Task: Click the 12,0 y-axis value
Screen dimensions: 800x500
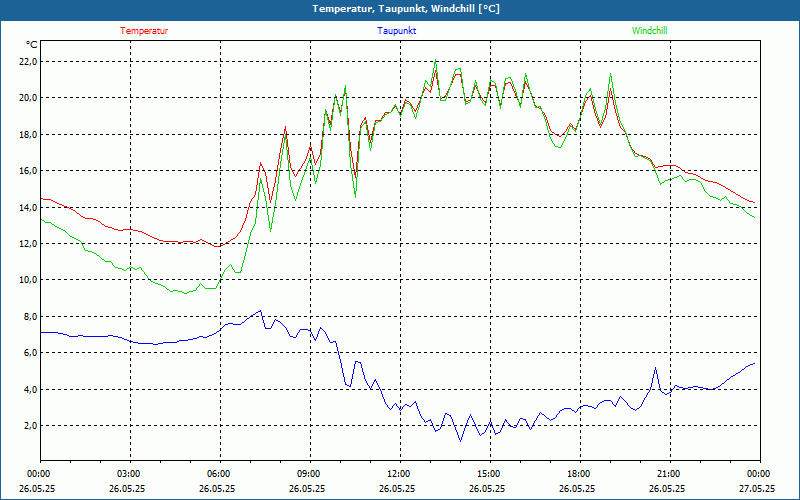Action: [x=29, y=244]
